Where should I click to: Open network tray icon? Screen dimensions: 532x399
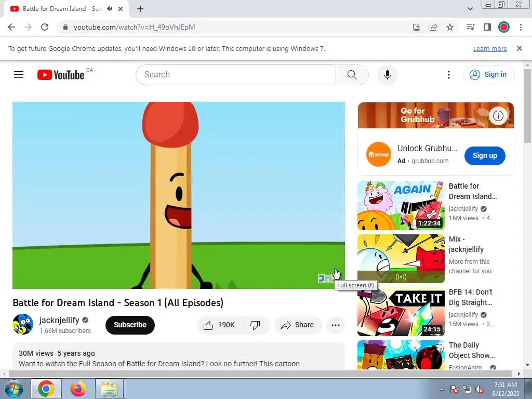pos(467,389)
